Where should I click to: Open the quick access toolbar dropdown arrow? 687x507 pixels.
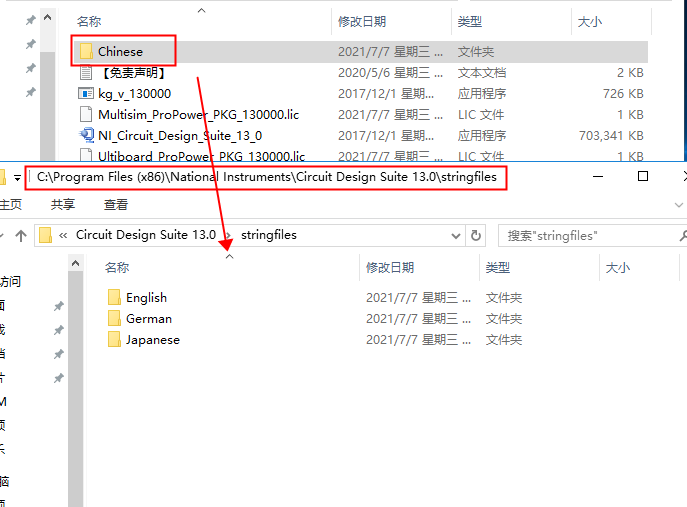pos(17,177)
